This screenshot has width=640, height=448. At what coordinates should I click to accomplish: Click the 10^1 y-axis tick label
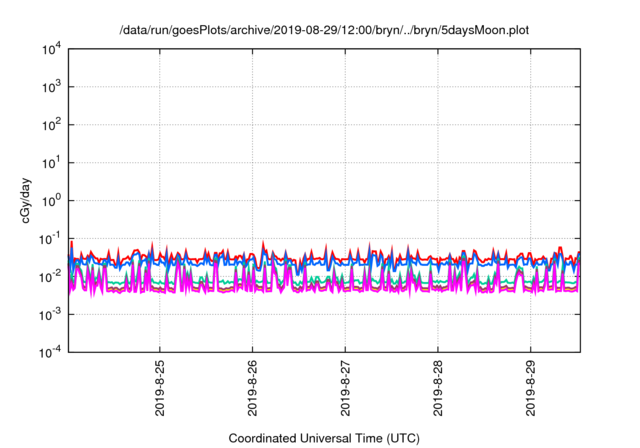point(52,162)
